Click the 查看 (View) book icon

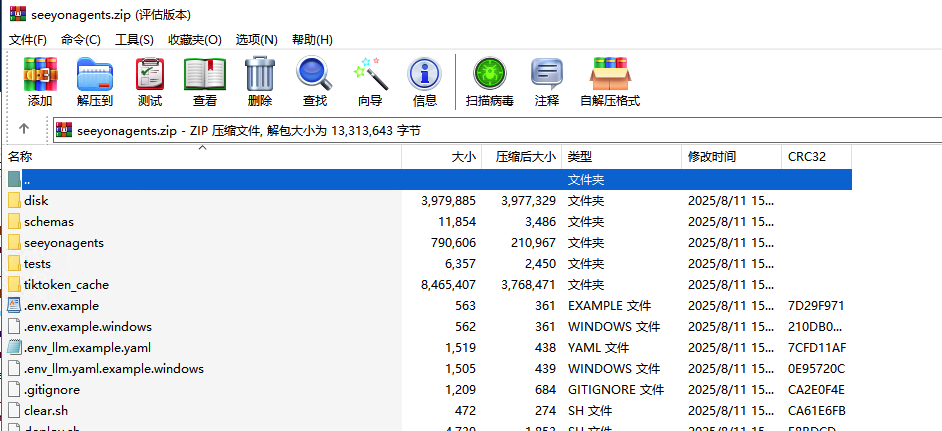click(x=205, y=74)
